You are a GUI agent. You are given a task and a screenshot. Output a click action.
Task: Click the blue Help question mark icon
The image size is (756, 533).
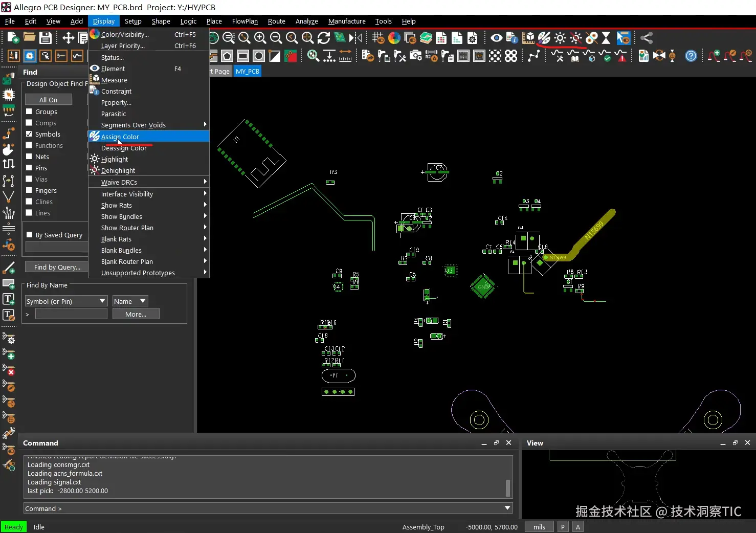(x=691, y=56)
